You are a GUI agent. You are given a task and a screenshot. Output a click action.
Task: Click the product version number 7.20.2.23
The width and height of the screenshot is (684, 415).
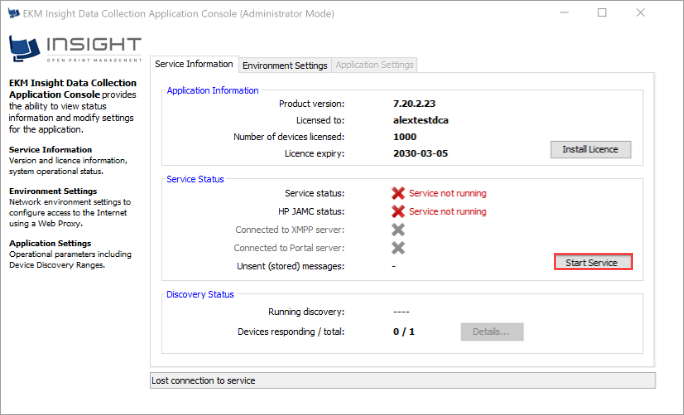point(417,103)
